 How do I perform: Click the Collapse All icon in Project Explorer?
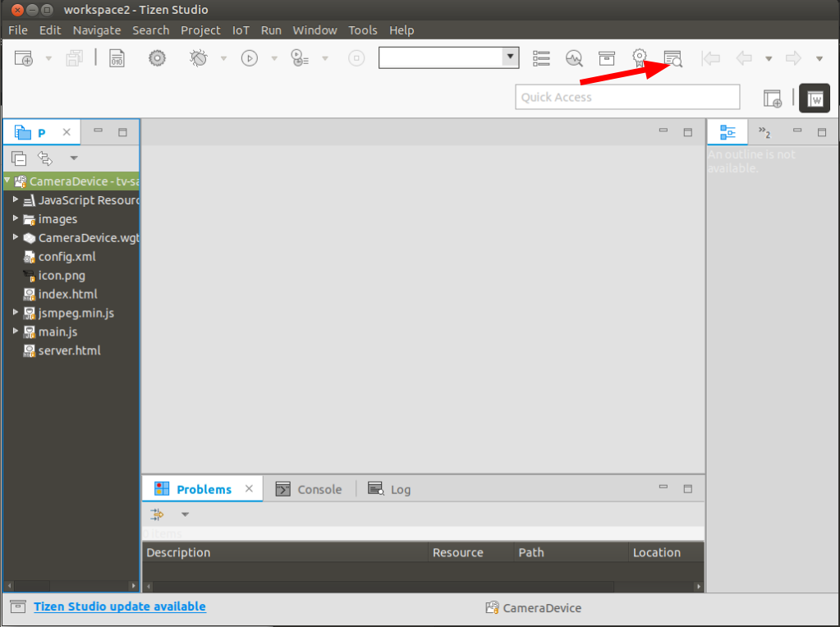[19, 158]
